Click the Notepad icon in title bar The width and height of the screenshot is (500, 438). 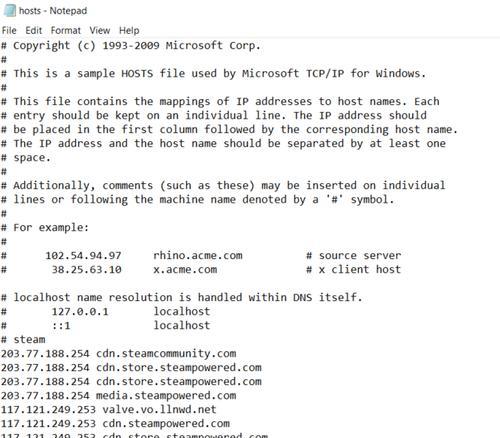point(9,11)
